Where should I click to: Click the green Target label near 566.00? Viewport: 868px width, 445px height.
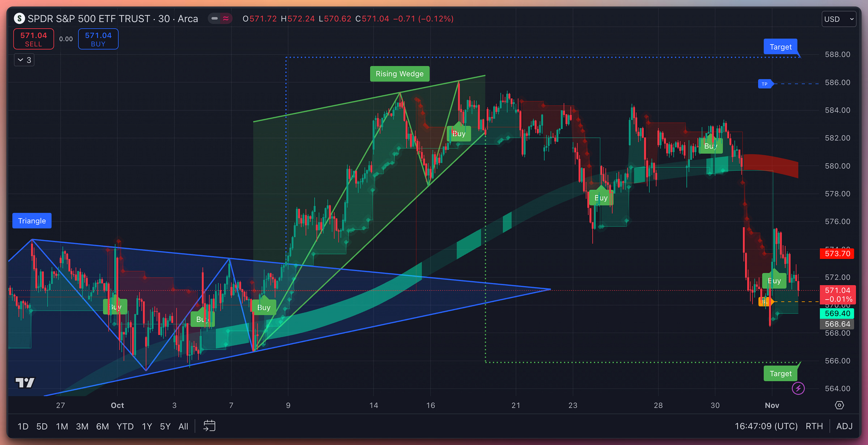pos(780,373)
